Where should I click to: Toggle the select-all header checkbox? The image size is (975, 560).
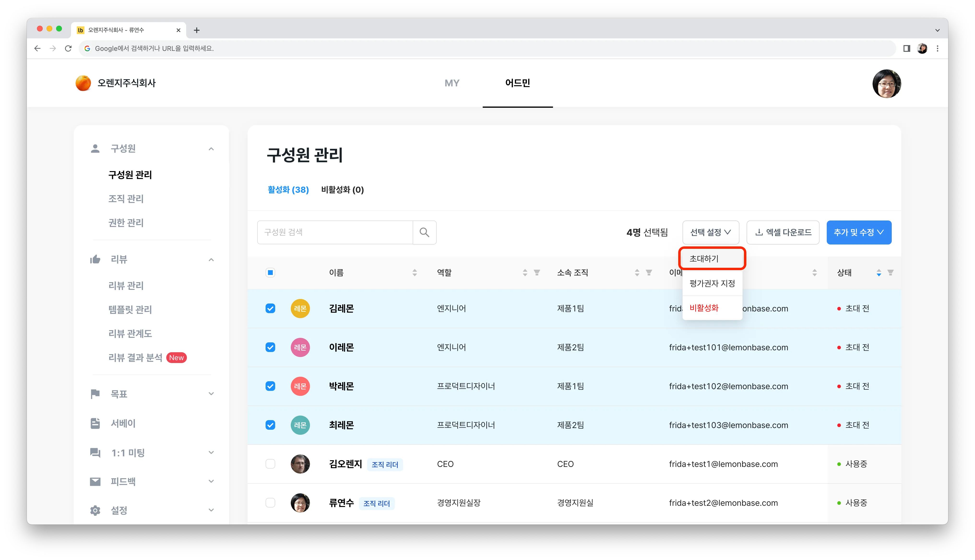pyautogui.click(x=270, y=273)
